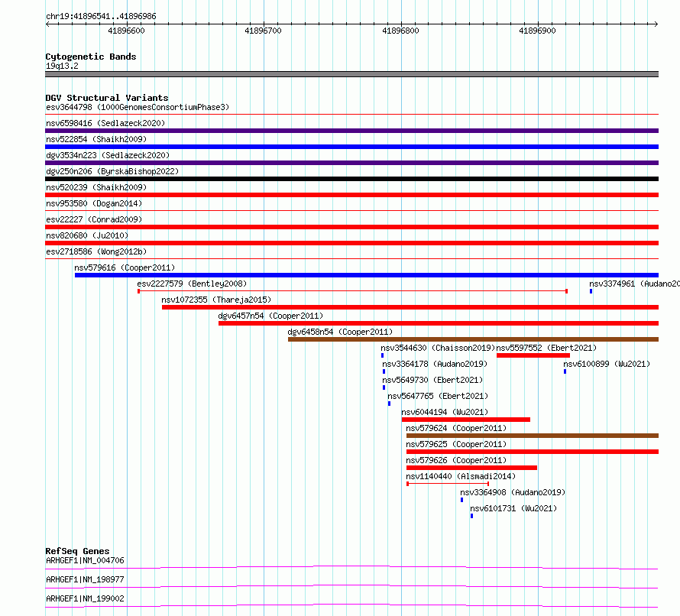Click the thin red line of esv2227579
Screen dimensions: 680x616
pos(352,291)
